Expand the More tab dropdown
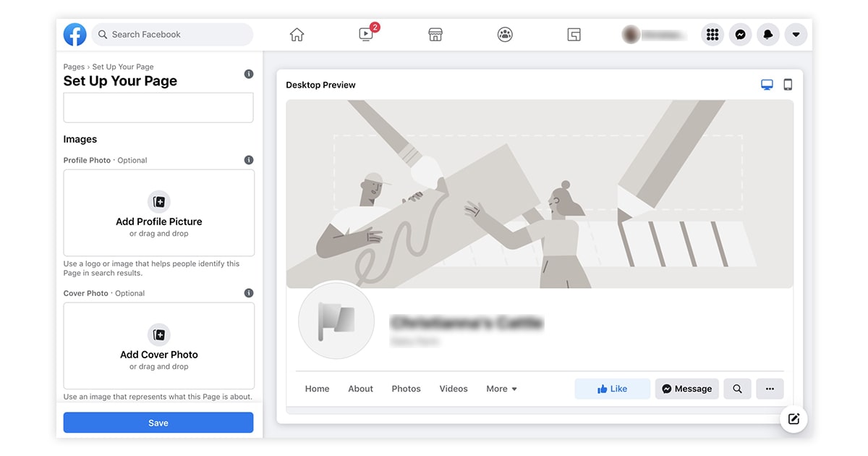This screenshot has width=868, height=456. pos(501,389)
